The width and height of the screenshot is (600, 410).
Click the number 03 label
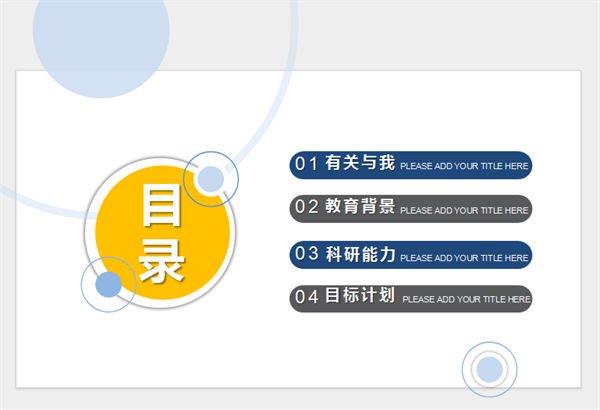click(x=307, y=253)
